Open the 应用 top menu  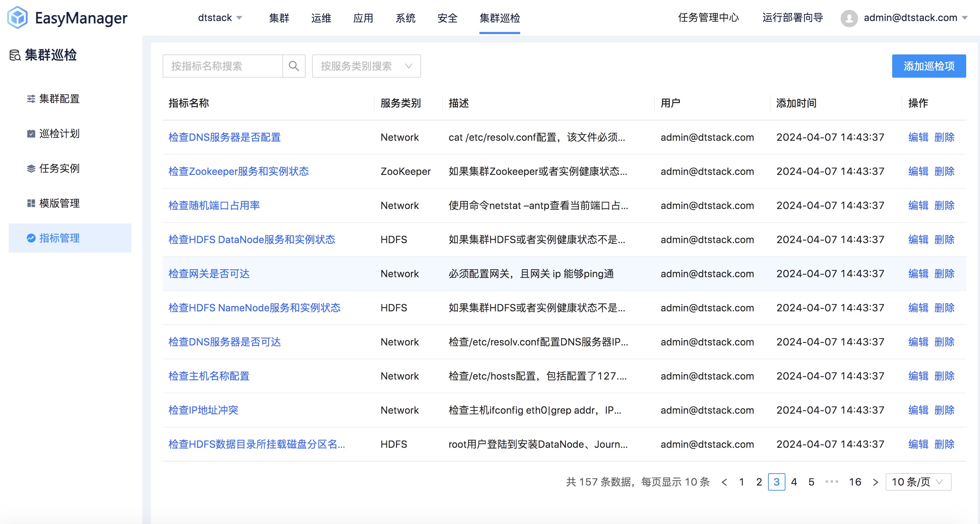pos(363,18)
